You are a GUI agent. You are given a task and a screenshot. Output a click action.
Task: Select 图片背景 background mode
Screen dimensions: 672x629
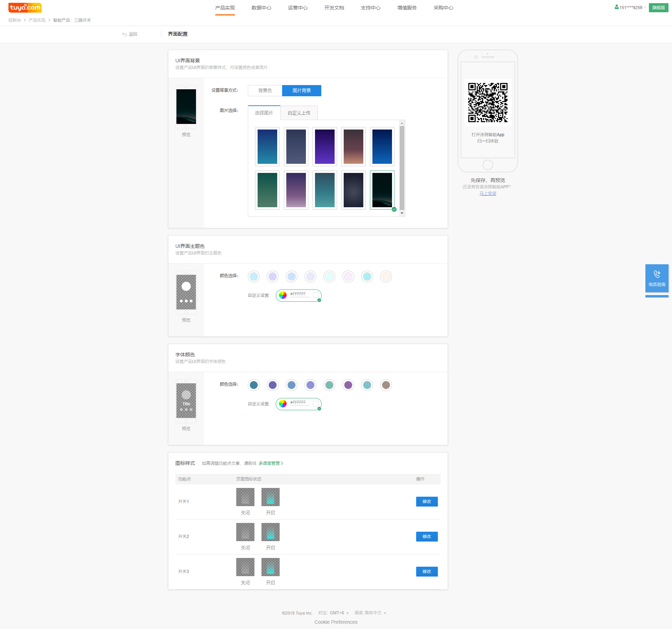point(301,90)
